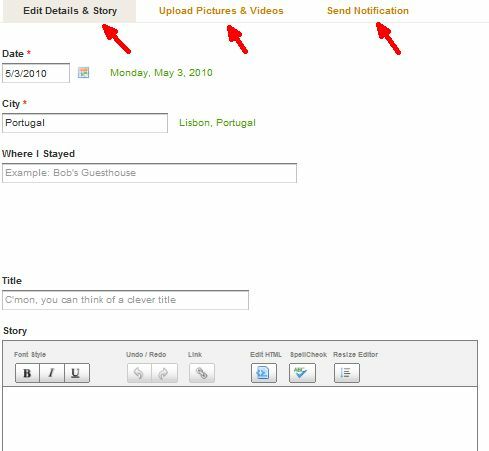Apply Underline font style
Screen dimensions: 489x451
click(x=77, y=373)
